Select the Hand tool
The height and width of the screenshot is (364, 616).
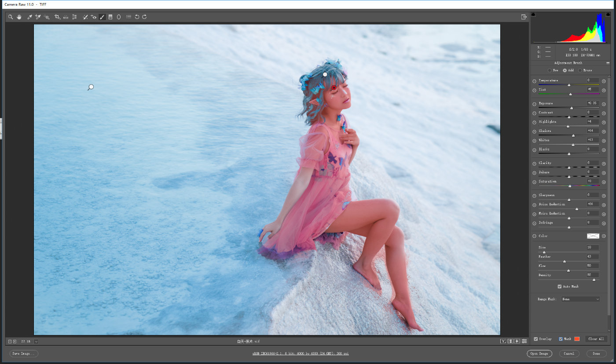[x=19, y=17]
